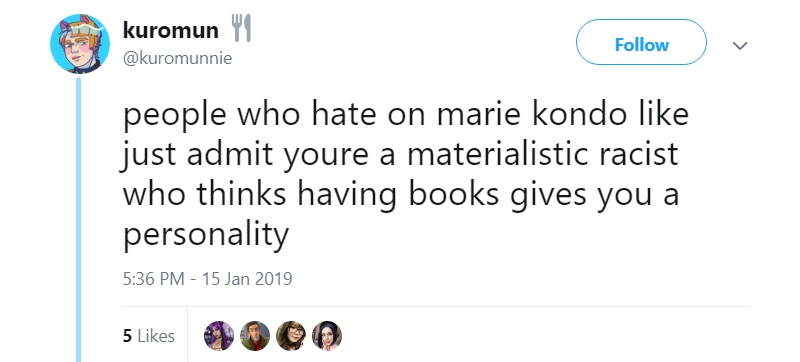800x362 pixels.
Task: Open the glasses-wearing liker's profile picture
Action: (291, 336)
